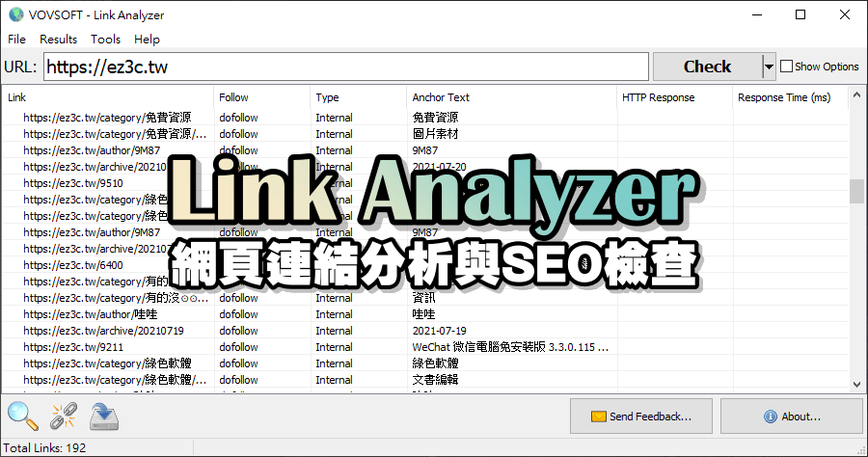Click dofollow cell in 哇哇 author row
Viewport: 868px width, 457px height.
coord(238,314)
